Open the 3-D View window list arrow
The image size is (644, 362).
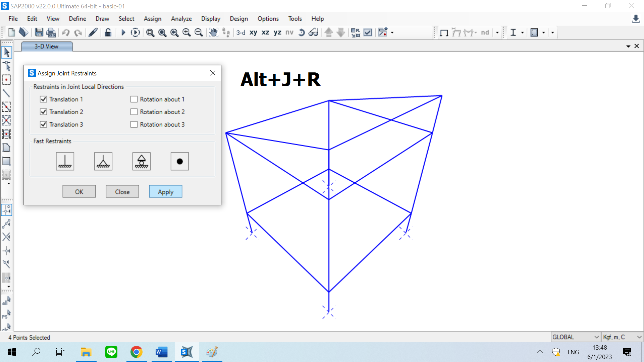[628, 46]
